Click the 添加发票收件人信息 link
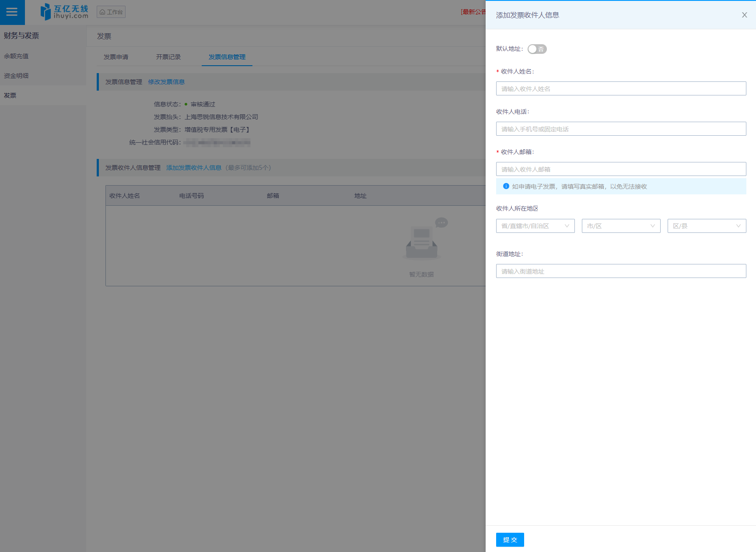Image resolution: width=756 pixels, height=552 pixels. point(194,168)
